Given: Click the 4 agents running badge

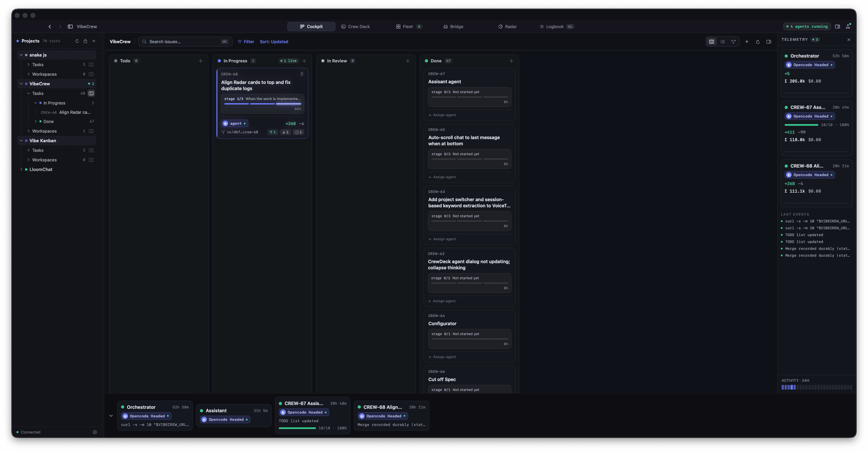Looking at the screenshot, I should pyautogui.click(x=807, y=26).
